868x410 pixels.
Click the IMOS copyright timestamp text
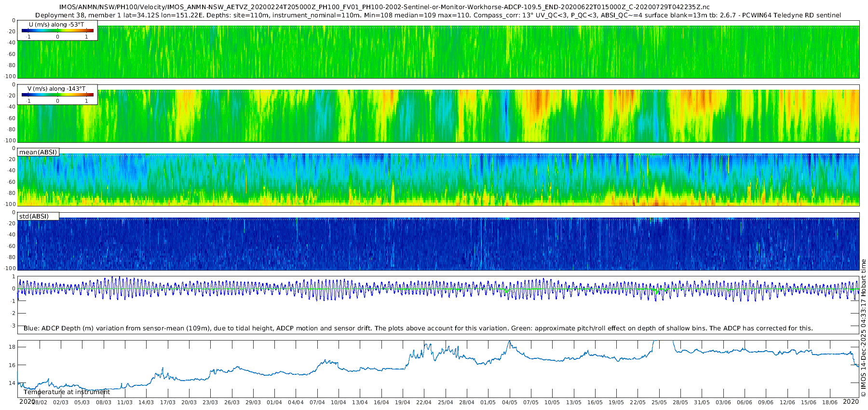(863, 328)
